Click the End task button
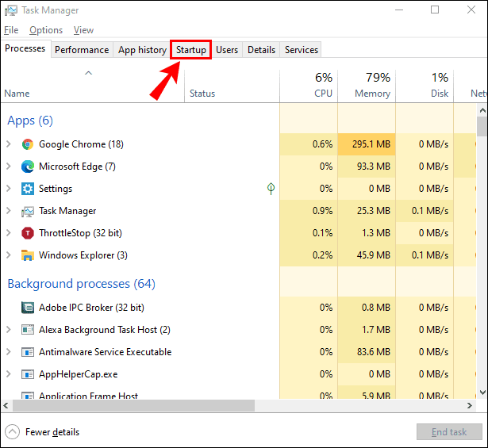This screenshot has width=488, height=448. (x=449, y=432)
